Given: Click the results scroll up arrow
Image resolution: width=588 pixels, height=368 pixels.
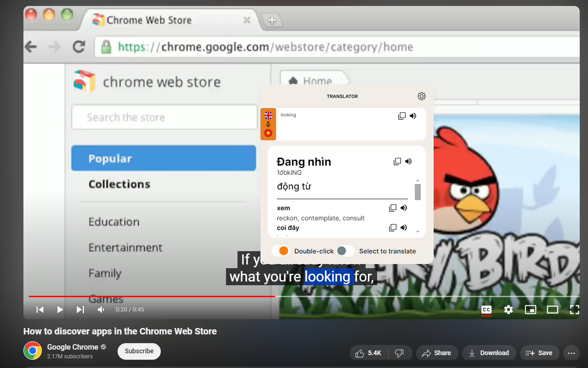Looking at the screenshot, I should point(418,180).
